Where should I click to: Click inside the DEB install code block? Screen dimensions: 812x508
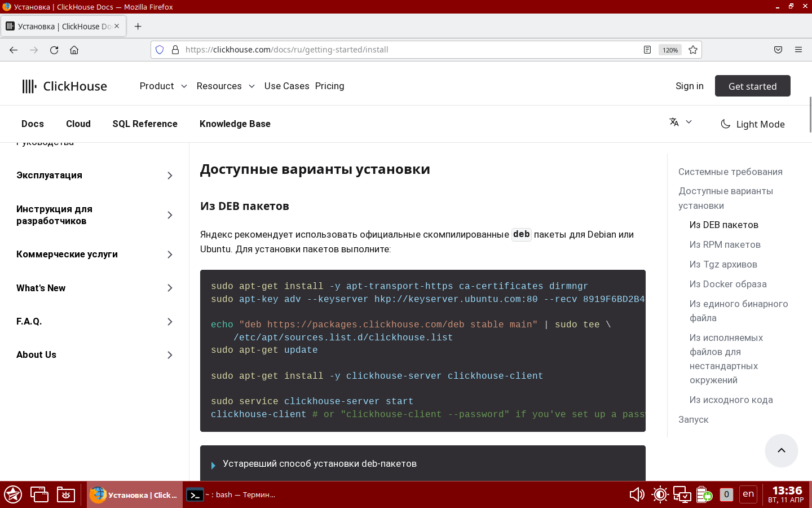coord(423,351)
